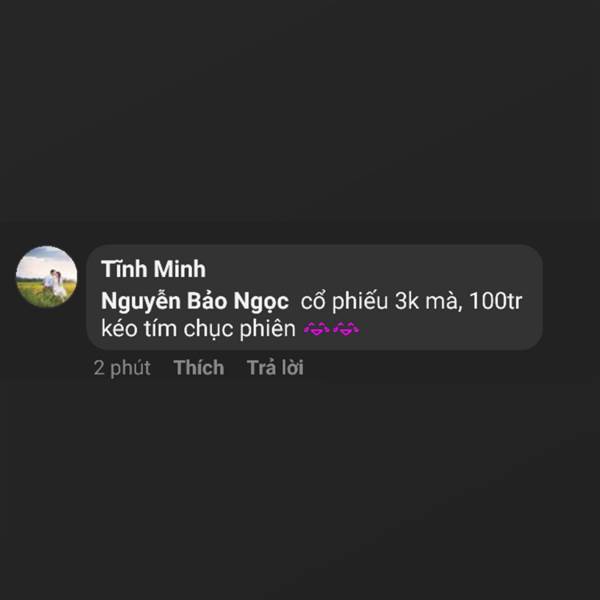Click the first purple laughing emoji
600x600 pixels.
317,329
